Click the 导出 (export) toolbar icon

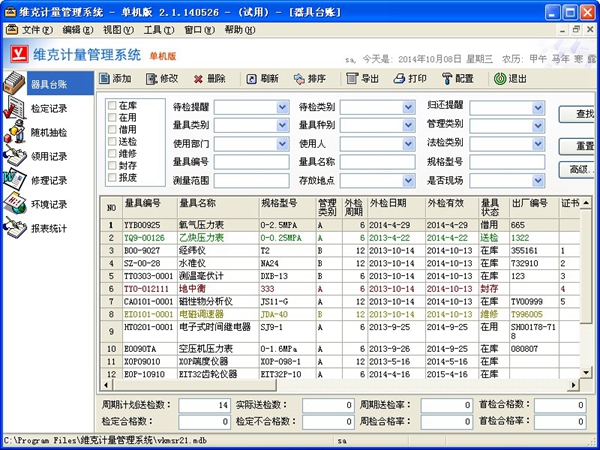click(352, 78)
